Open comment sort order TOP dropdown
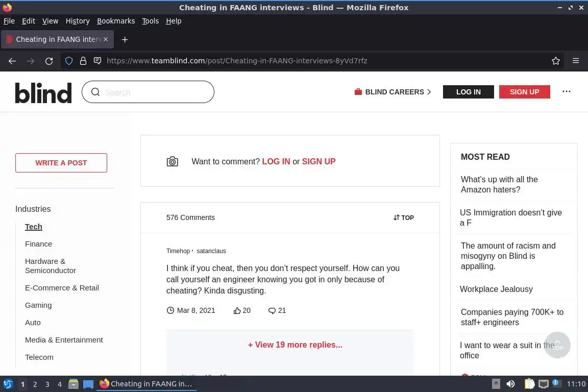 (x=404, y=217)
